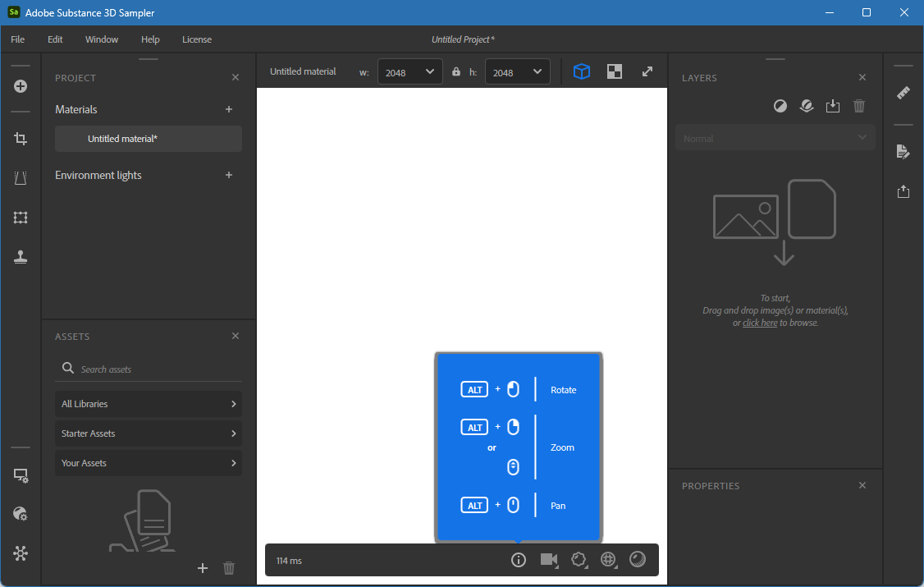
Task: Switch to the 2D checkerboard view
Action: click(x=615, y=71)
